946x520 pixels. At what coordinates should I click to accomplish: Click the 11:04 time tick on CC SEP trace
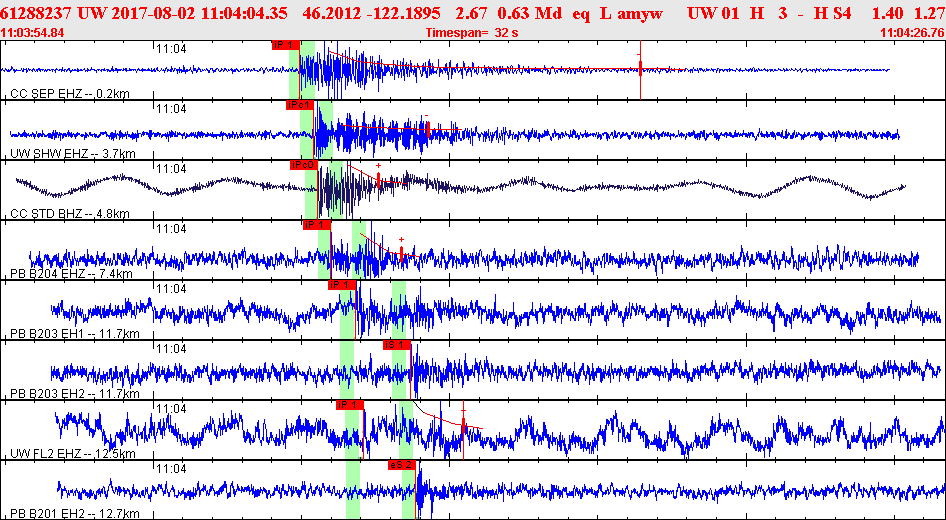[x=170, y=48]
